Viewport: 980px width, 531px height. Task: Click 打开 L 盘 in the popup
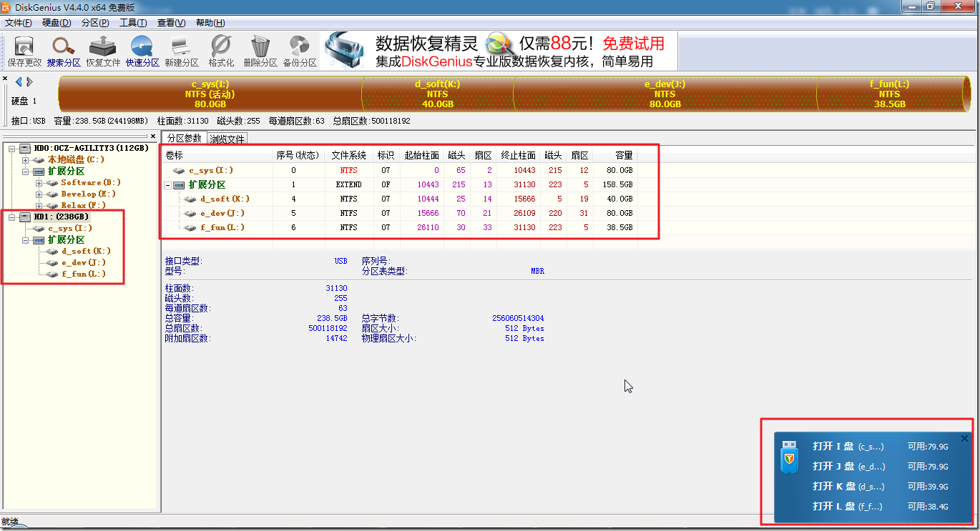click(848, 507)
